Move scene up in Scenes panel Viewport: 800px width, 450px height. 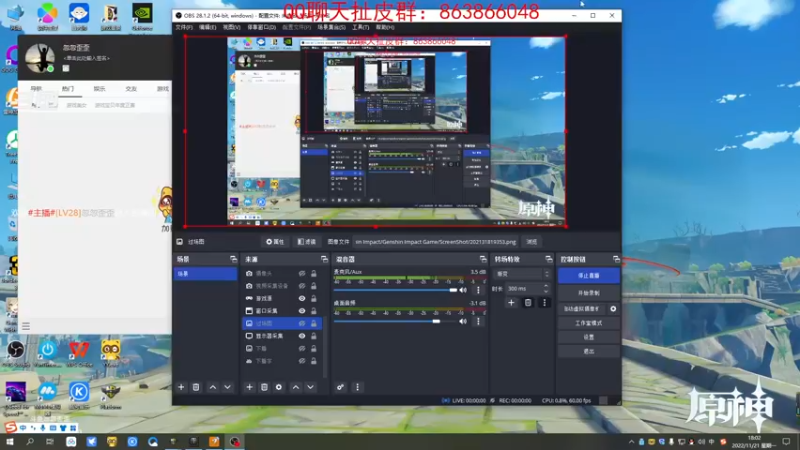point(213,387)
